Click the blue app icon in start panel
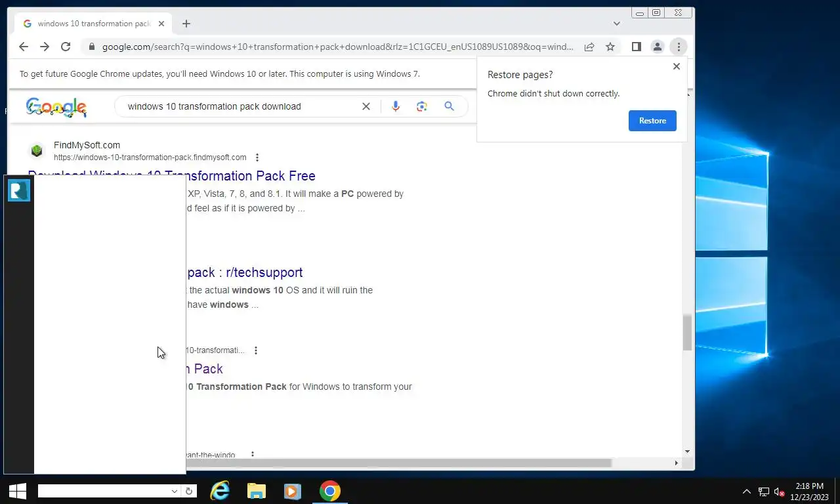This screenshot has width=840, height=504. 19,190
